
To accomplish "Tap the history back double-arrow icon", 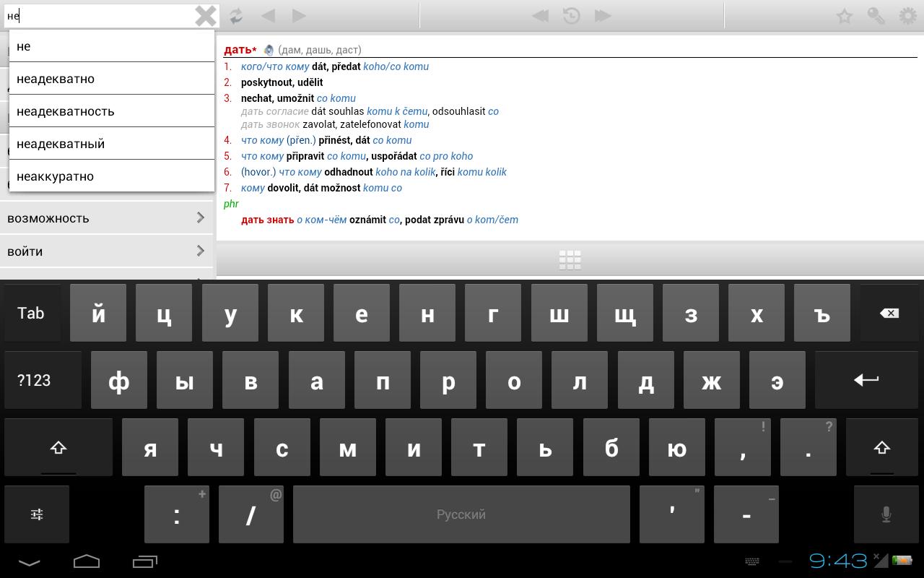I will (540, 15).
